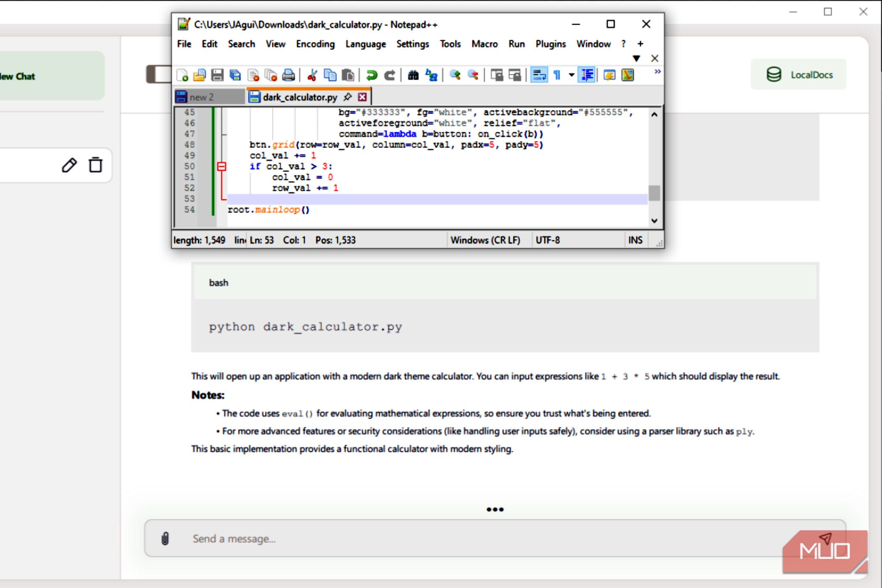Click root.mainloop() on line 54
Image resolution: width=882 pixels, height=588 pixels.
269,210
